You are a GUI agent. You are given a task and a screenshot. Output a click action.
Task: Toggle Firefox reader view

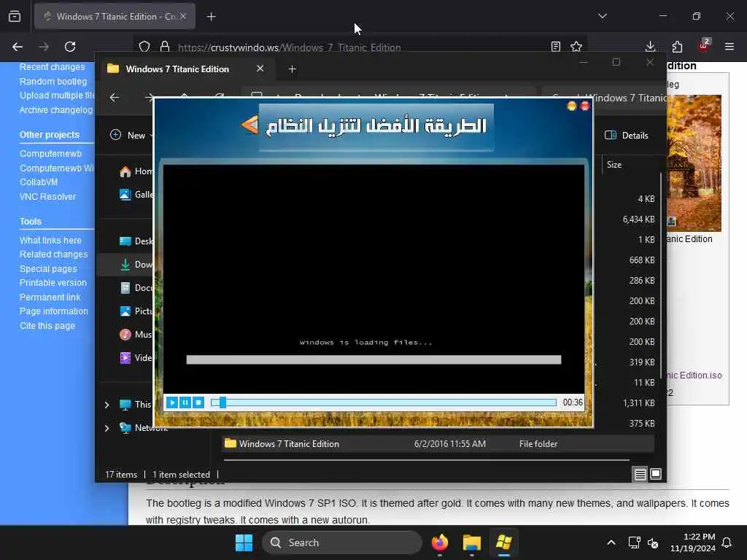[555, 47]
